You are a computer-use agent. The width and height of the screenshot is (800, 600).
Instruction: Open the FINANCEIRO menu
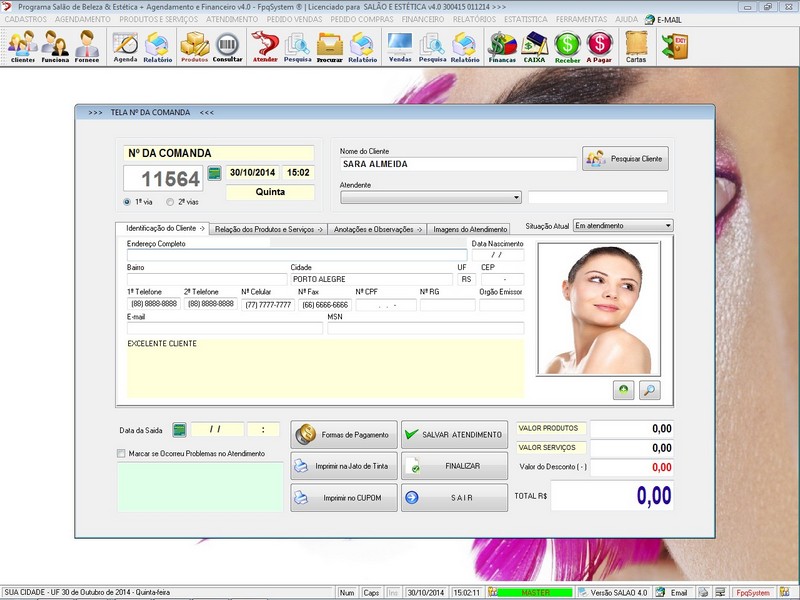coord(422,19)
